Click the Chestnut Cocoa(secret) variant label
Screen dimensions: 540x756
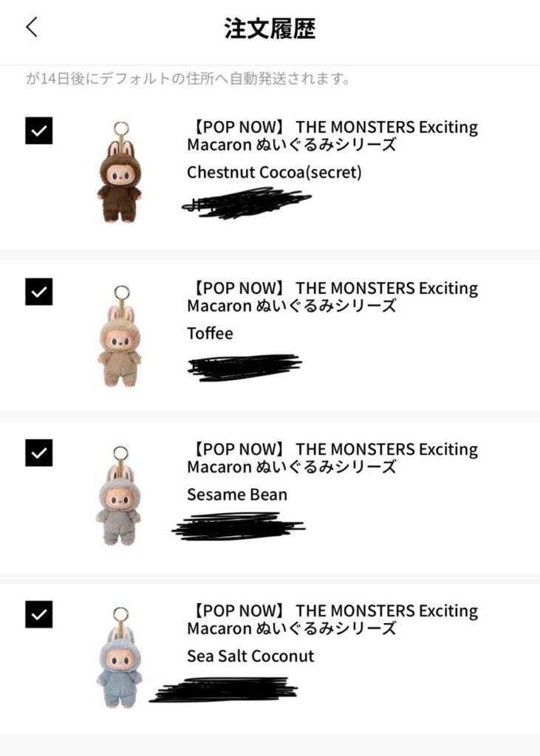pos(274,172)
